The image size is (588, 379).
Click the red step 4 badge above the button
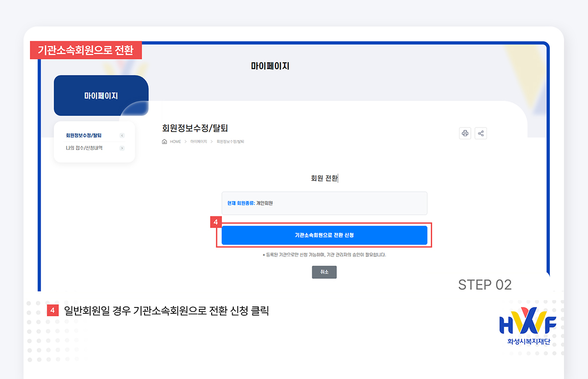click(215, 222)
